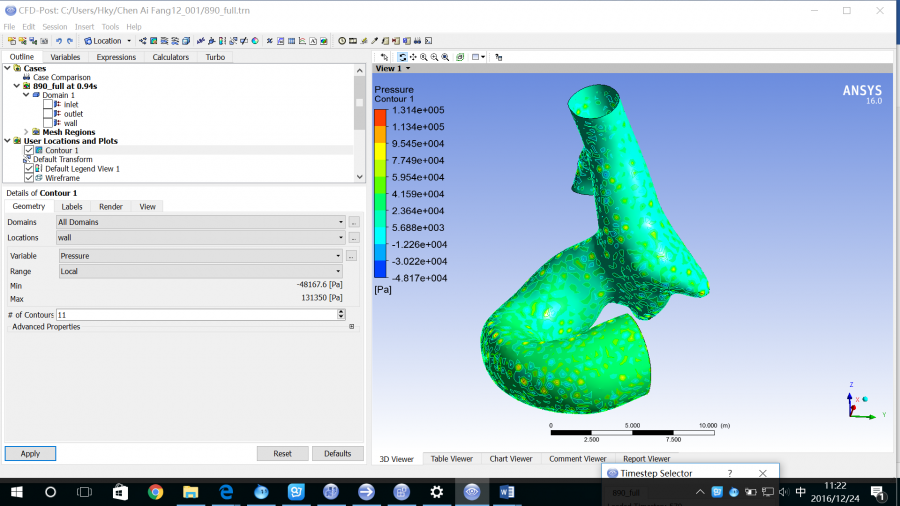Click the red band on pressure legend

(380, 118)
